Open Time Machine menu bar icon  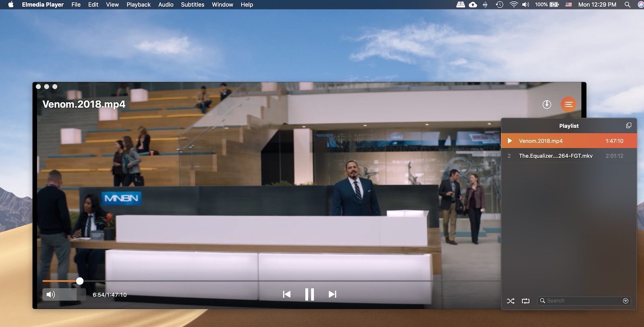pyautogui.click(x=500, y=4)
